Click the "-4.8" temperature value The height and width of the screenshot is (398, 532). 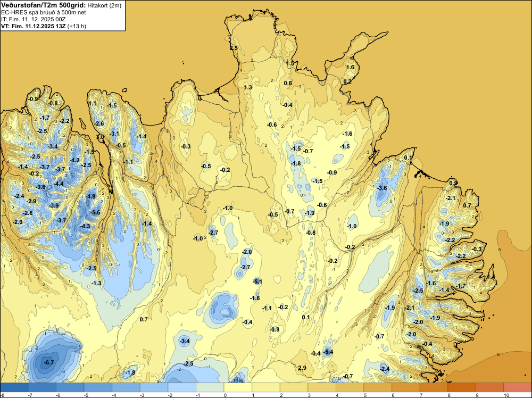90,196
